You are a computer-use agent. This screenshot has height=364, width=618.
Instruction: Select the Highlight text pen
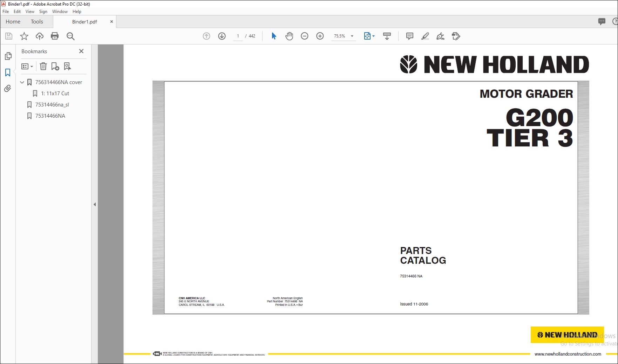click(425, 36)
